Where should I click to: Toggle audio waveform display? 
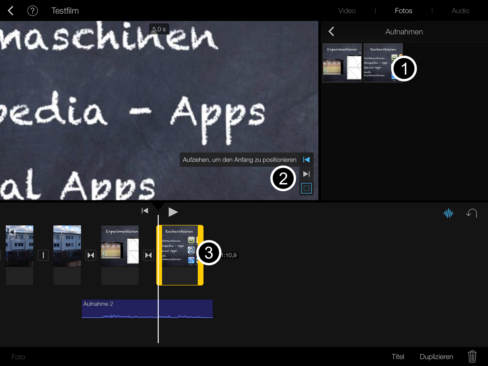point(449,213)
